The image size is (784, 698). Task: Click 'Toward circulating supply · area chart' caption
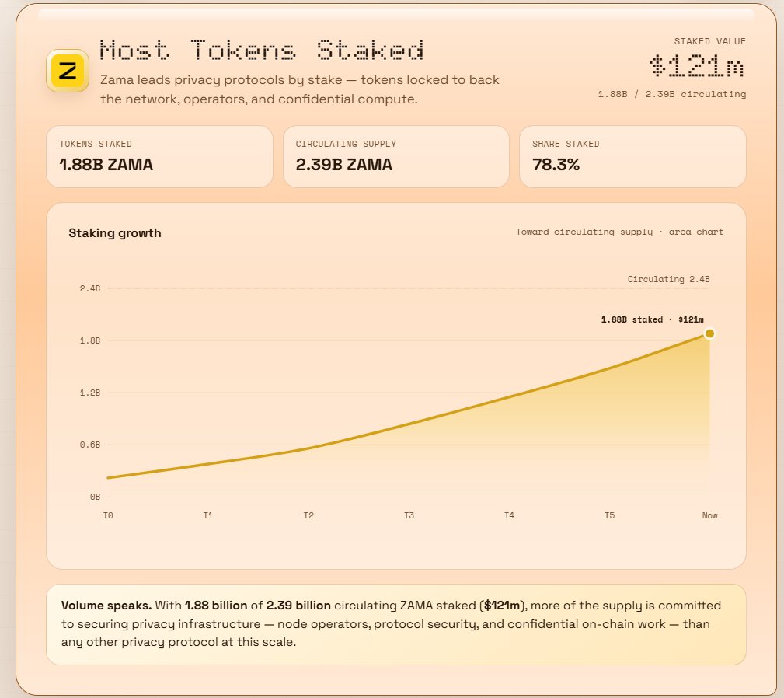click(x=619, y=232)
